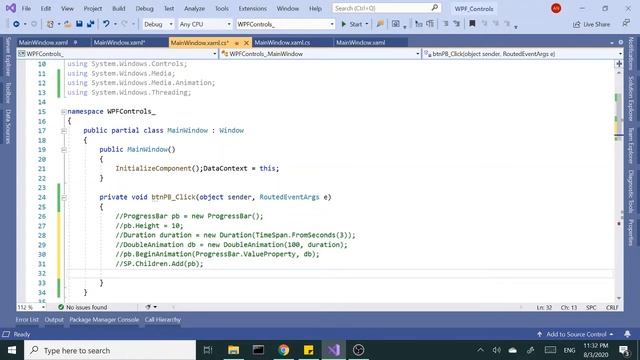
Task: Open the Debug menu
Action: coord(144,8)
